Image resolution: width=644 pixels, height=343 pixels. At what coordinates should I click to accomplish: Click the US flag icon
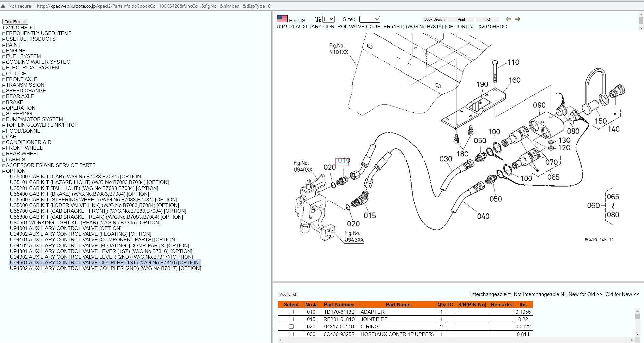282,19
